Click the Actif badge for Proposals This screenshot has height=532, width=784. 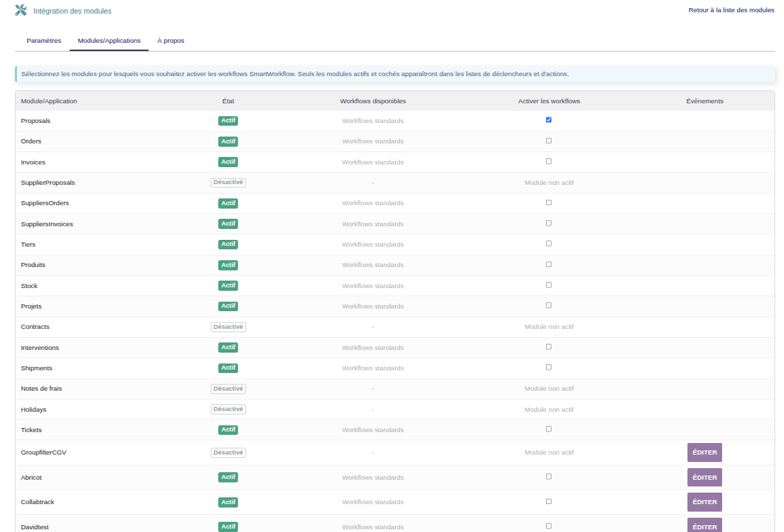coord(228,121)
